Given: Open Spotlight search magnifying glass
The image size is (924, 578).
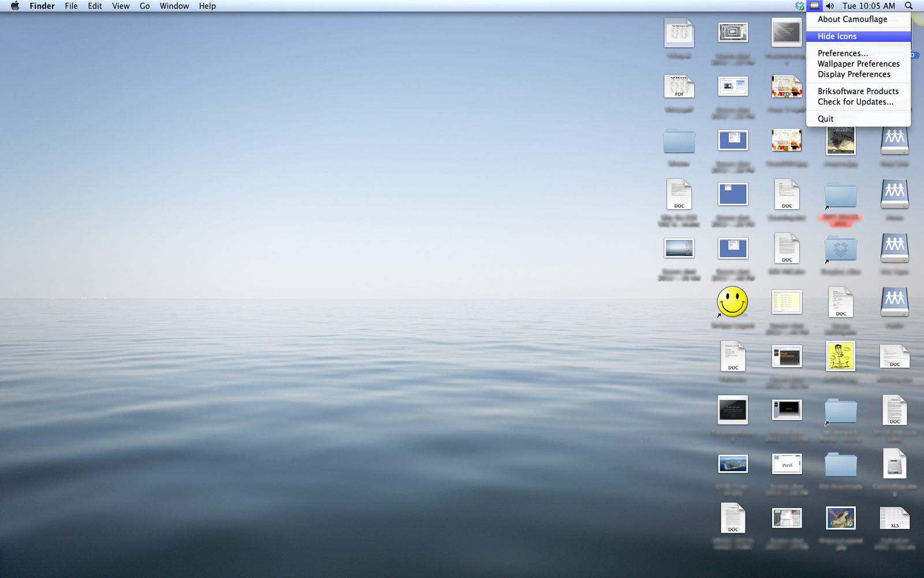Looking at the screenshot, I should (908, 6).
